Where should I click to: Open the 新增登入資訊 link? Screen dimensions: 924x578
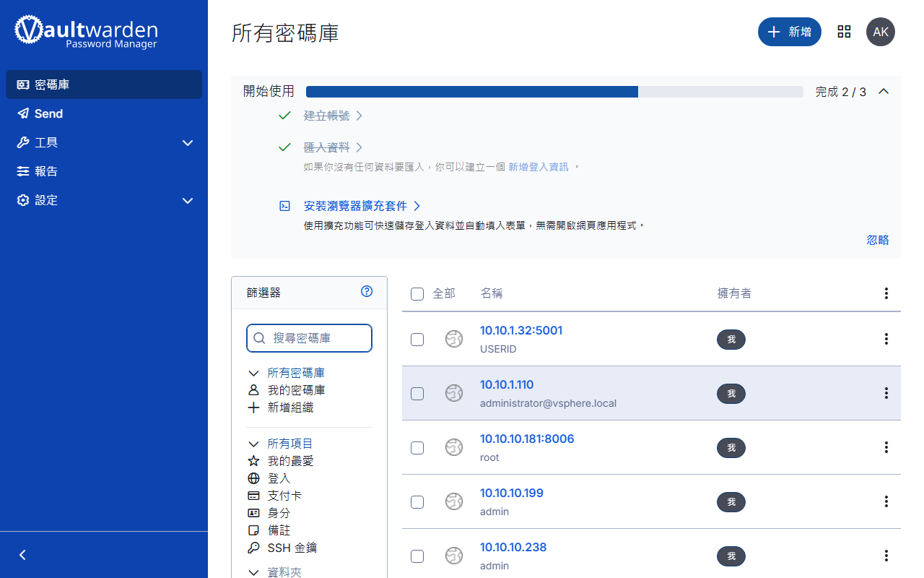click(539, 167)
